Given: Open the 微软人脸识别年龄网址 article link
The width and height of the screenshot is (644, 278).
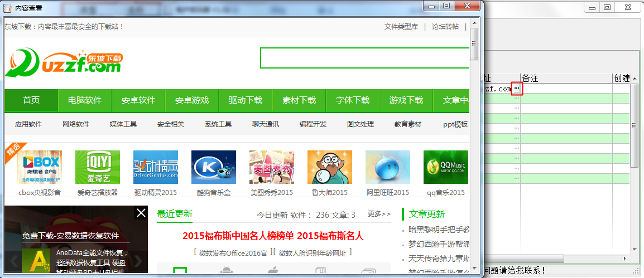Looking at the screenshot, I should (313, 253).
